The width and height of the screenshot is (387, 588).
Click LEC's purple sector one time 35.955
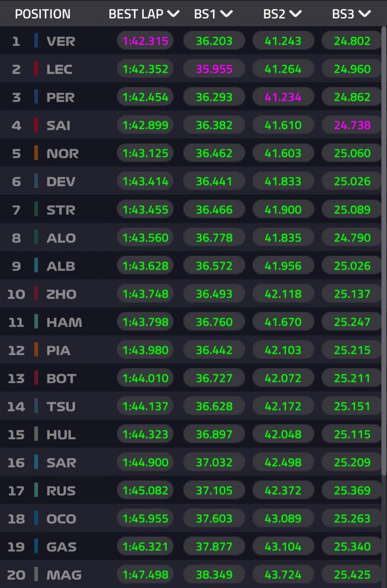pos(214,69)
